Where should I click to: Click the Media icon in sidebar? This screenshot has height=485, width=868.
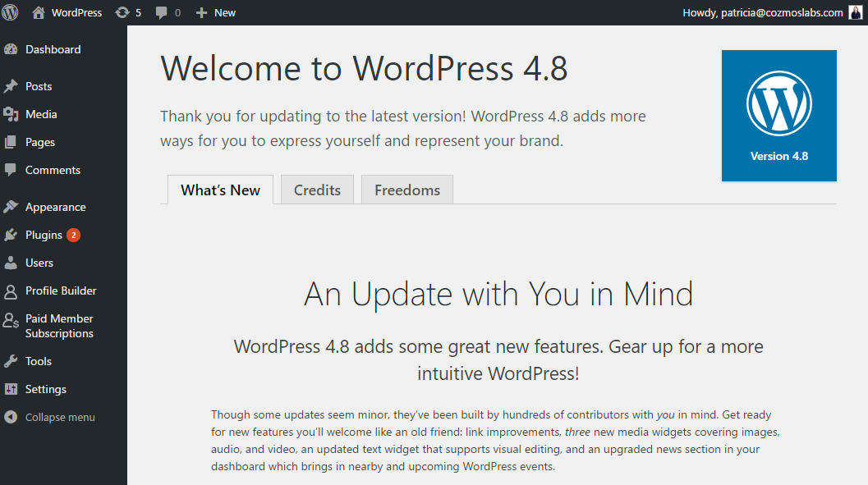point(11,114)
